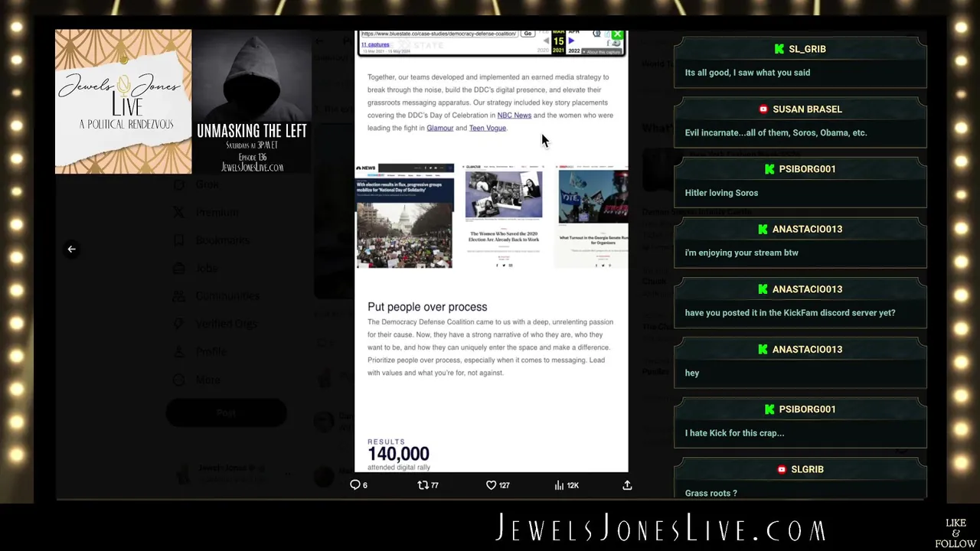The image size is (980, 551).
Task: Click the Kick icon beside SL_GRIB
Action: (x=779, y=49)
